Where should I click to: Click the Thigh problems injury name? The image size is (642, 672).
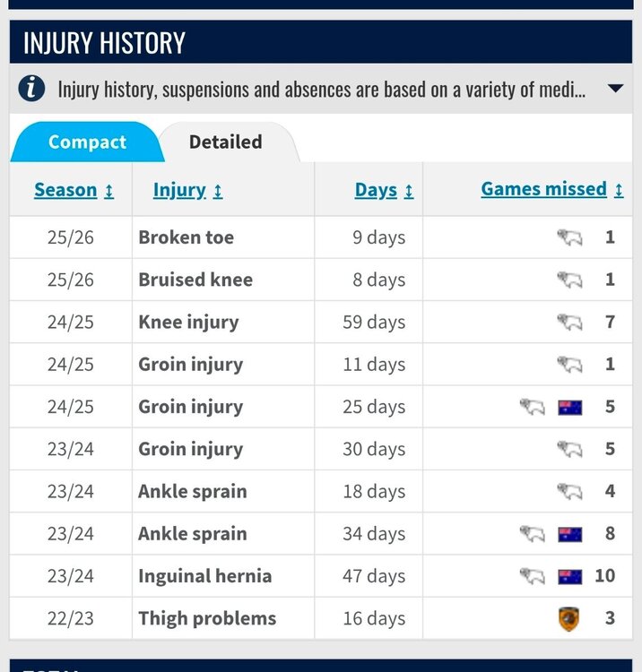click(207, 618)
